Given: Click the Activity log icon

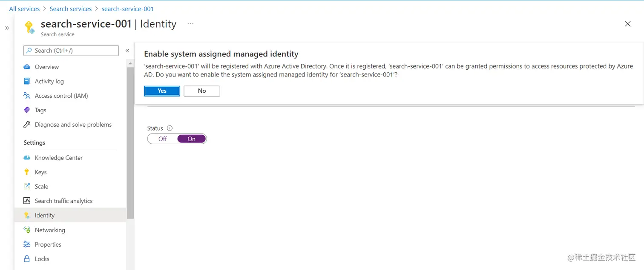Looking at the screenshot, I should [x=27, y=81].
